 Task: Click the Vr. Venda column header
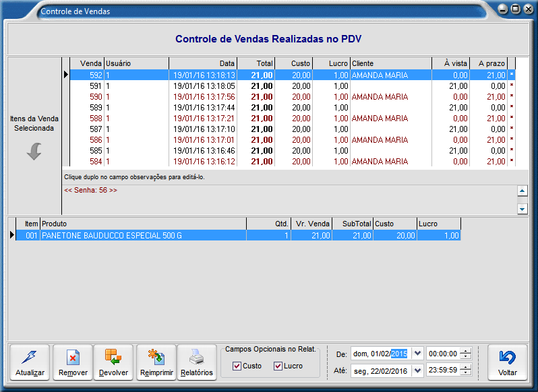[x=311, y=224]
